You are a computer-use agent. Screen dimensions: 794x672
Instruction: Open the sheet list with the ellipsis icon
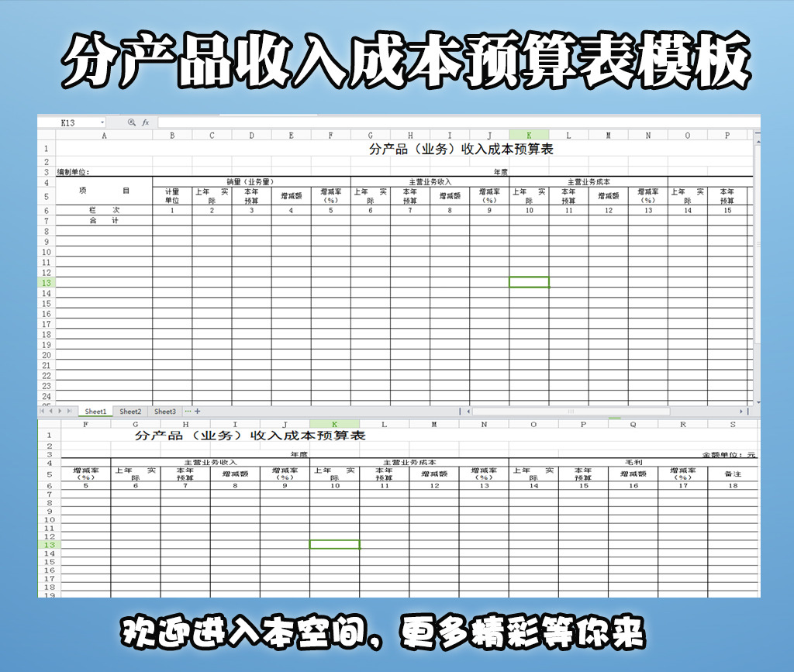(x=188, y=411)
